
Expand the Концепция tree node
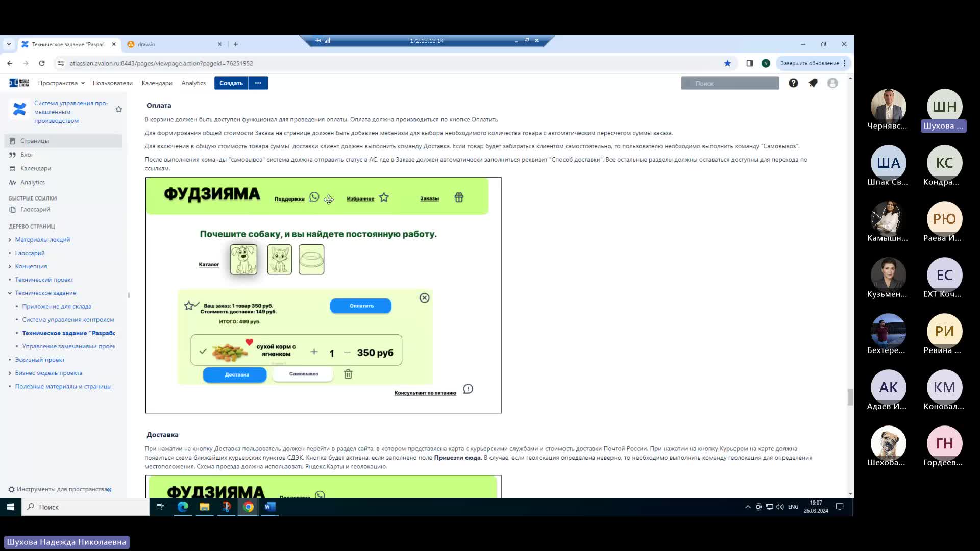(x=10, y=266)
